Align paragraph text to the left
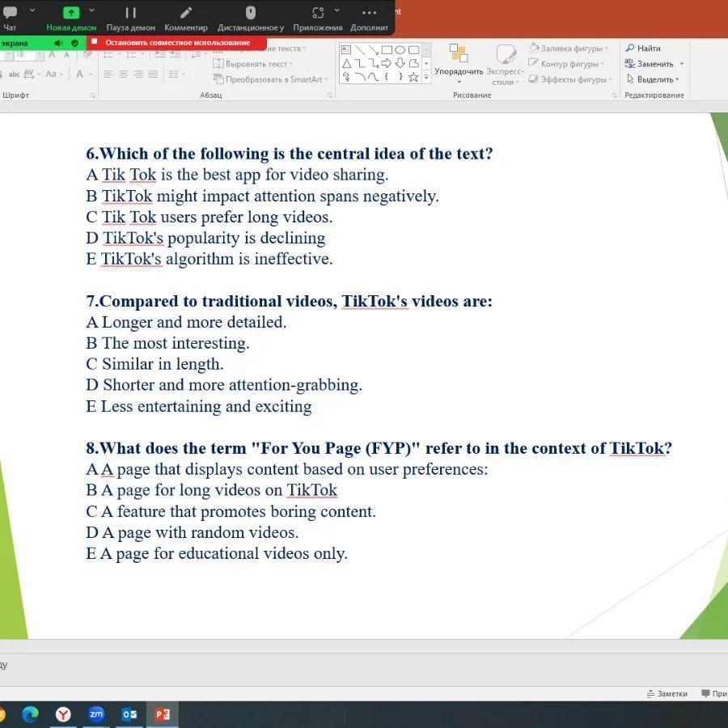The image size is (728, 728). [x=108, y=74]
